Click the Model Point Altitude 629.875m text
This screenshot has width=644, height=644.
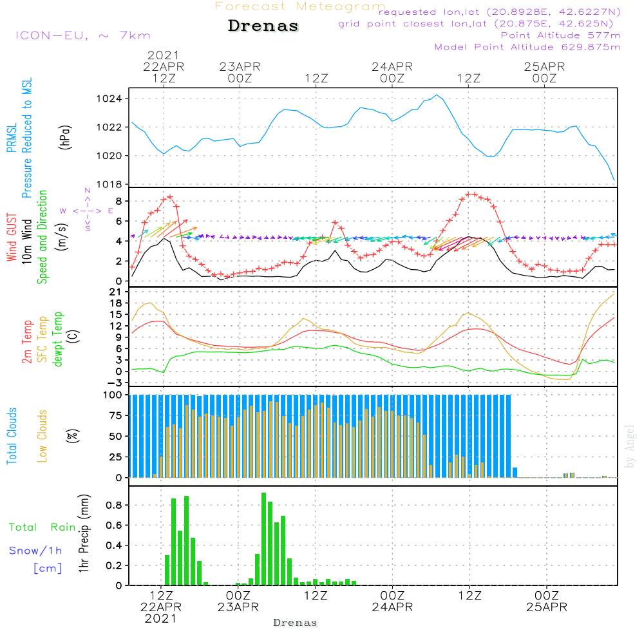(x=527, y=47)
